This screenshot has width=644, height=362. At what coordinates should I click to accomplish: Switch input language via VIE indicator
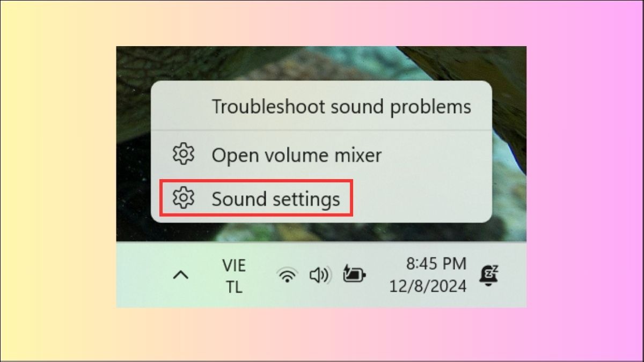coord(234,265)
